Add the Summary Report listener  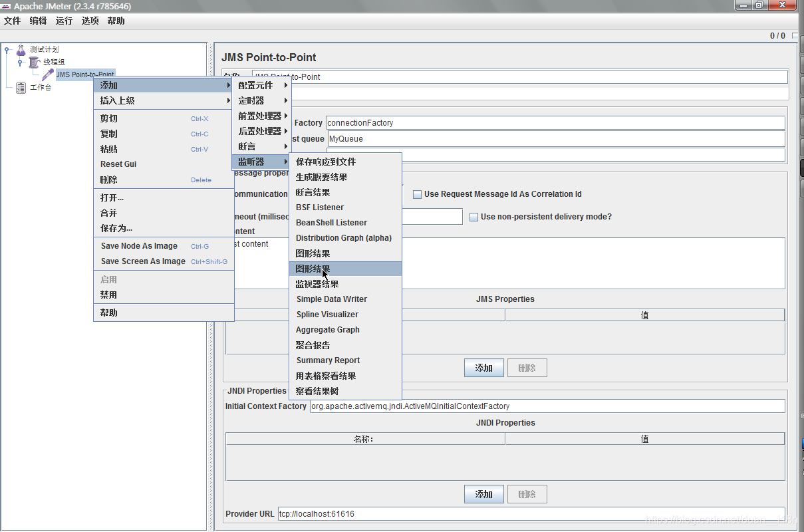(x=346, y=360)
